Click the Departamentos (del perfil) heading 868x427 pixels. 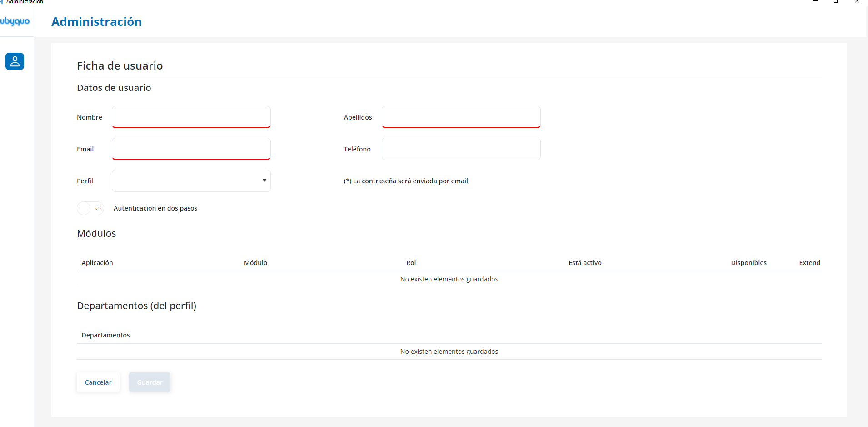click(x=136, y=306)
